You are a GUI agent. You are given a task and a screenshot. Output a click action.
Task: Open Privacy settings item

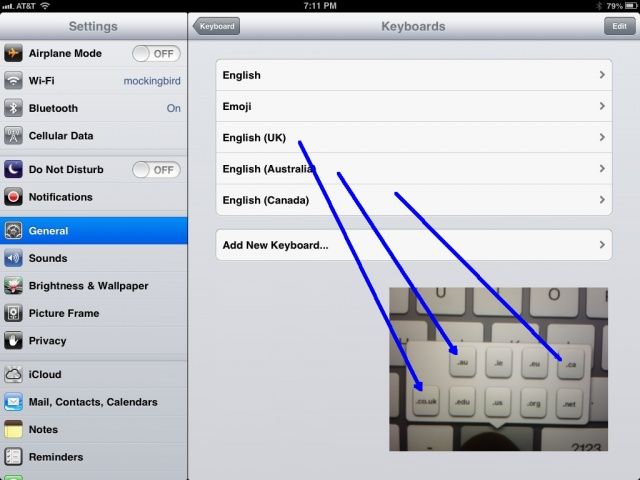pos(93,341)
